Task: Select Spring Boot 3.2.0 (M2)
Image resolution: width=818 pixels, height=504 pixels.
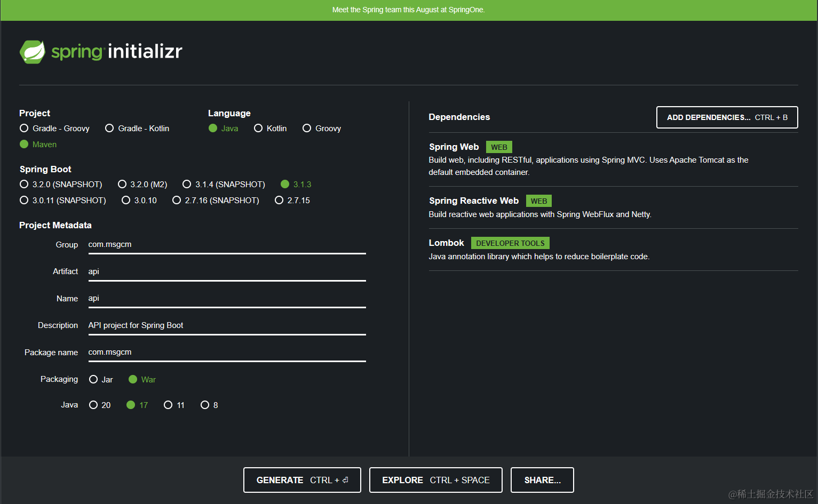Action: click(142, 185)
